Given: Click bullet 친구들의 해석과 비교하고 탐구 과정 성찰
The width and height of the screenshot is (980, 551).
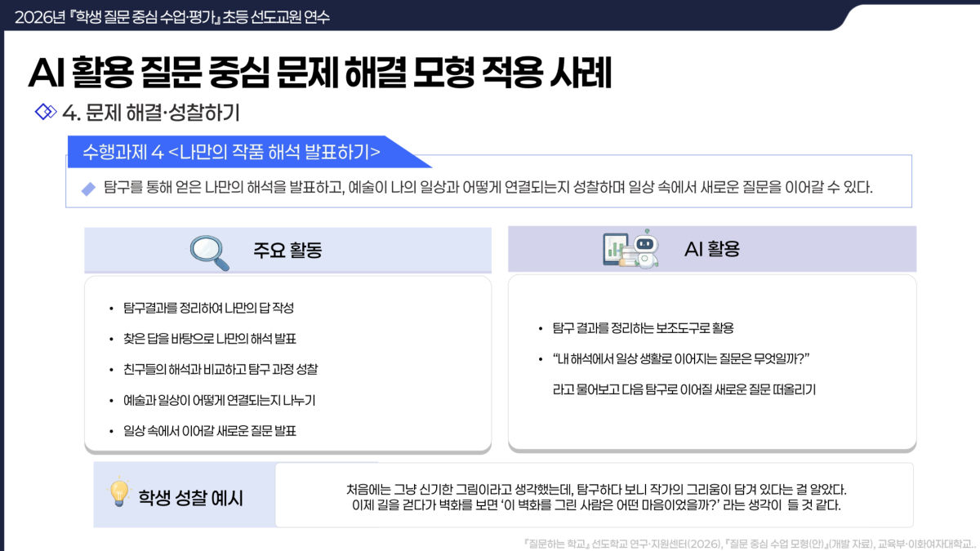Looking at the screenshot, I should 220,369.
